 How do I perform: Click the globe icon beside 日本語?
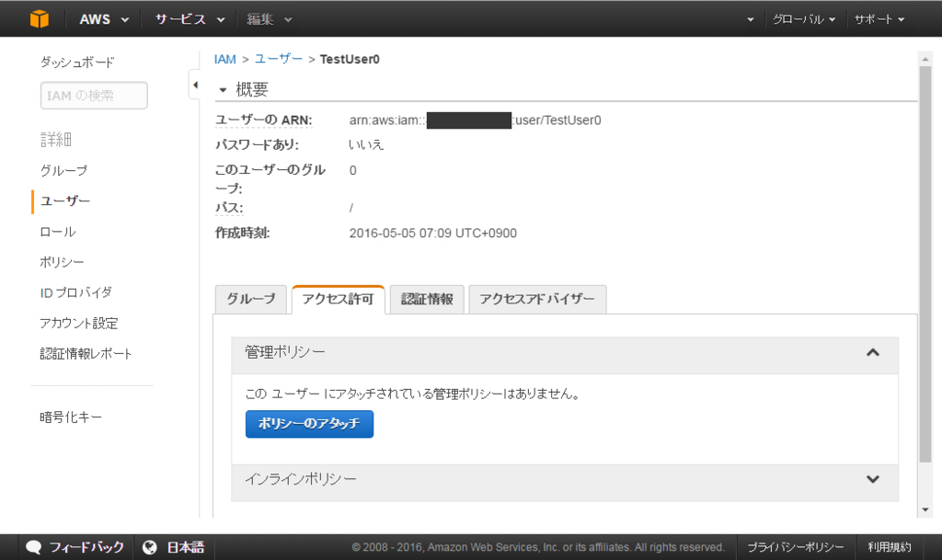point(150,546)
